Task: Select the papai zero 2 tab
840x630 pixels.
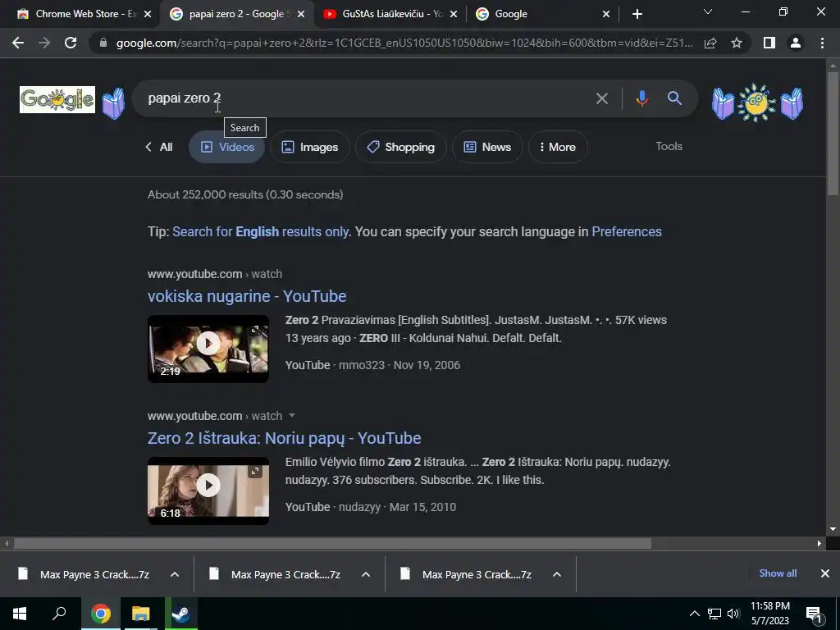Action: click(x=235, y=15)
